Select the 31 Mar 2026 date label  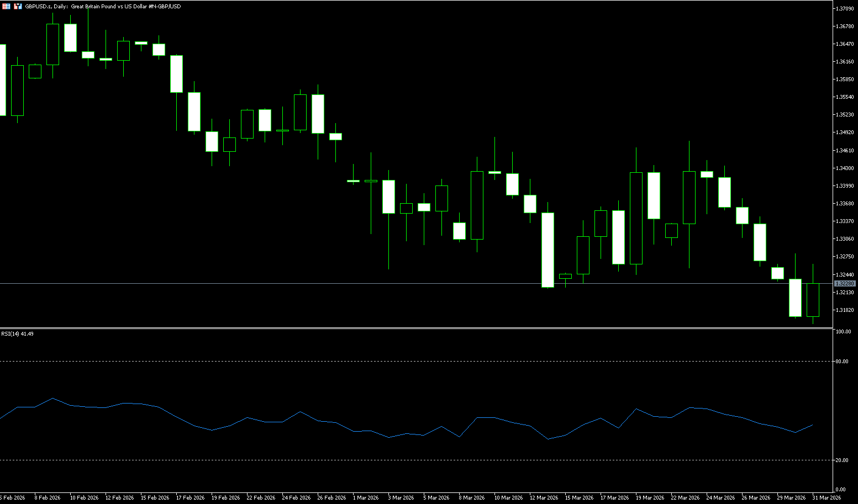pos(826,498)
